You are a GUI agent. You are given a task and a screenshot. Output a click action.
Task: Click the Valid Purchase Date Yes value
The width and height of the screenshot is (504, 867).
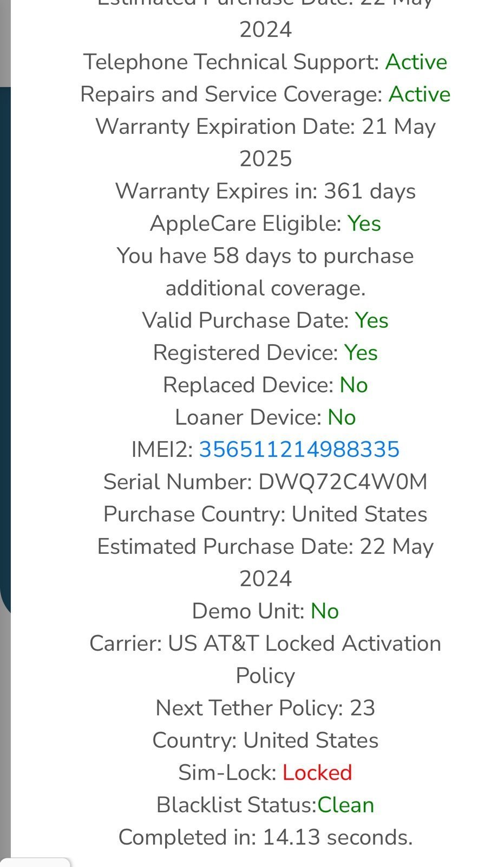coord(371,320)
